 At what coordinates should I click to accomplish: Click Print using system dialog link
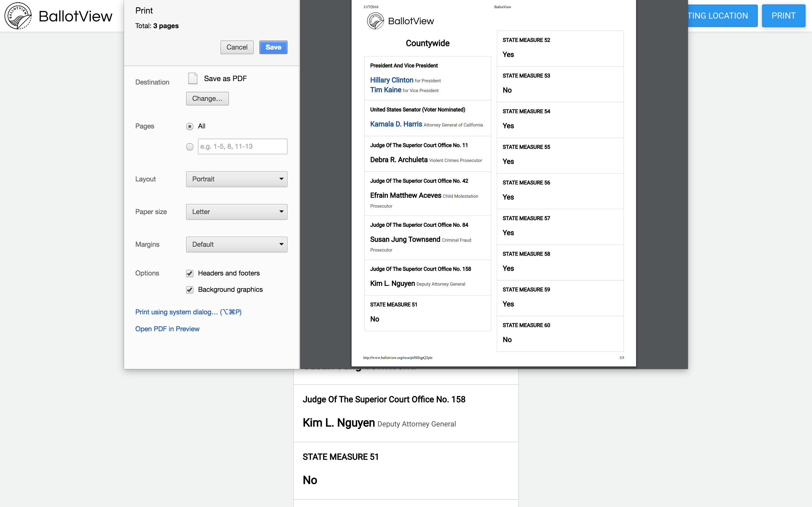point(188,312)
